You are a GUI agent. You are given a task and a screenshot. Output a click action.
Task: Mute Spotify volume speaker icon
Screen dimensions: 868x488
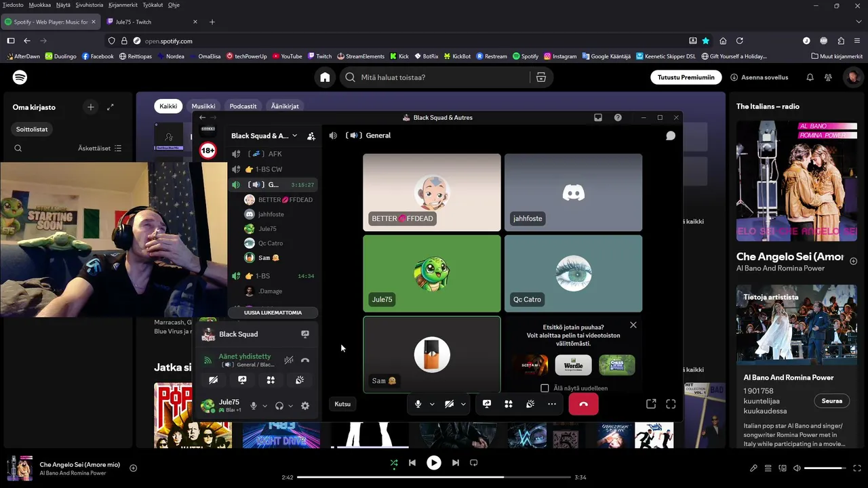(x=797, y=468)
